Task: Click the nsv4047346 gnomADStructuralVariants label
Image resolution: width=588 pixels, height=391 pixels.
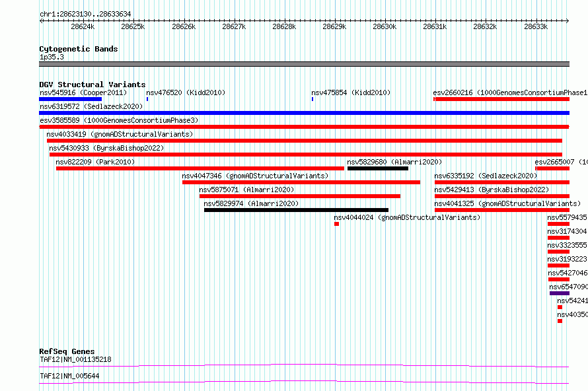Action: click(x=255, y=176)
